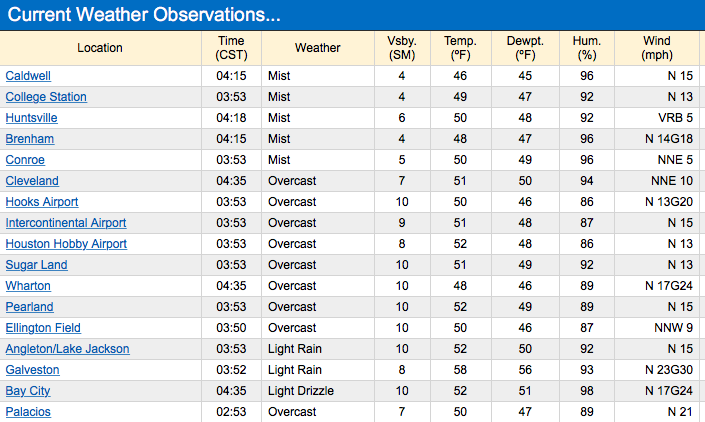Click the Galveston location link
705x422 pixels.
(x=33, y=370)
